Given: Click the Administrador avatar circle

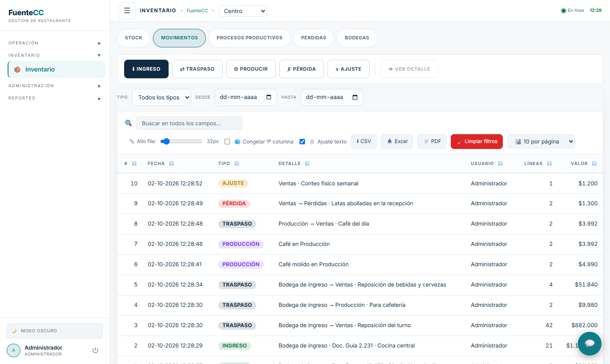Looking at the screenshot, I should (14, 350).
